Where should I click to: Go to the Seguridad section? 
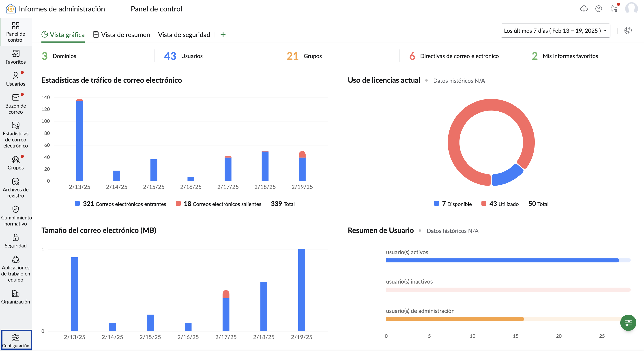[15, 240]
